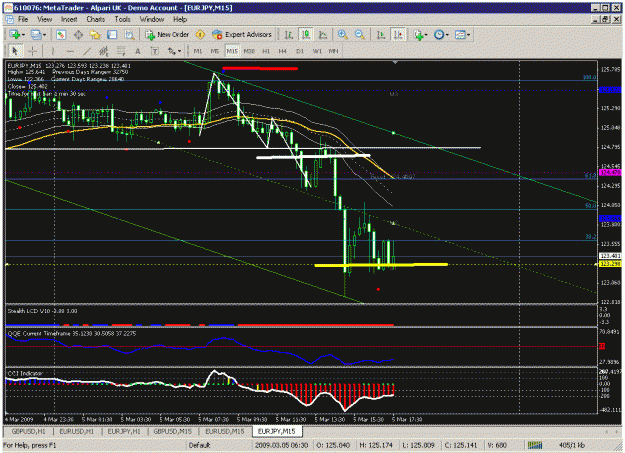
Task: Open the Profiles toolbar icon
Action: tap(36, 35)
